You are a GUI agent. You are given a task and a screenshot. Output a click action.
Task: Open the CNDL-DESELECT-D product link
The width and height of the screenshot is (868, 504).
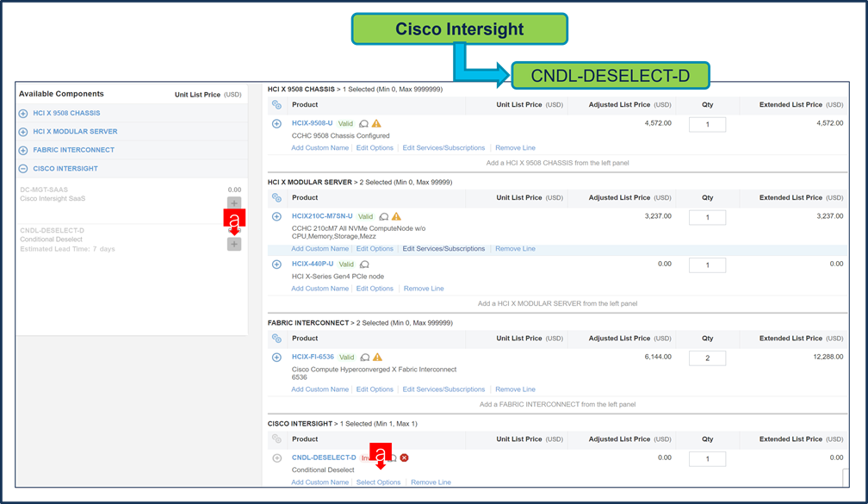coord(324,457)
